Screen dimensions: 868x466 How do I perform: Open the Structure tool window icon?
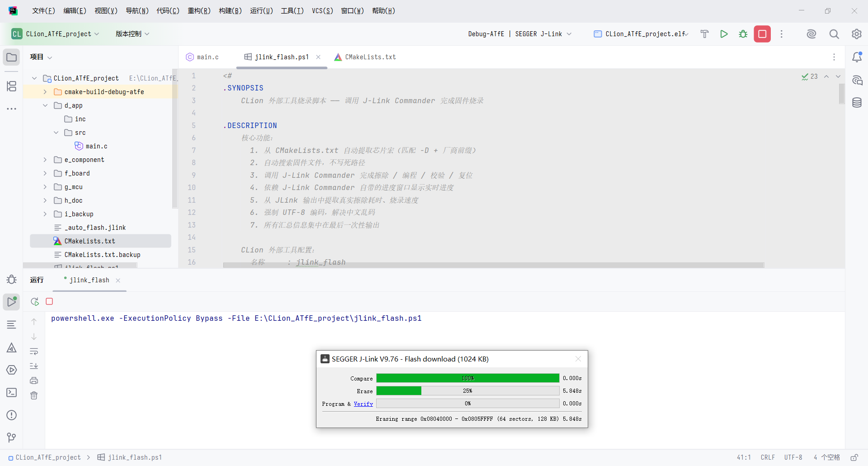12,86
